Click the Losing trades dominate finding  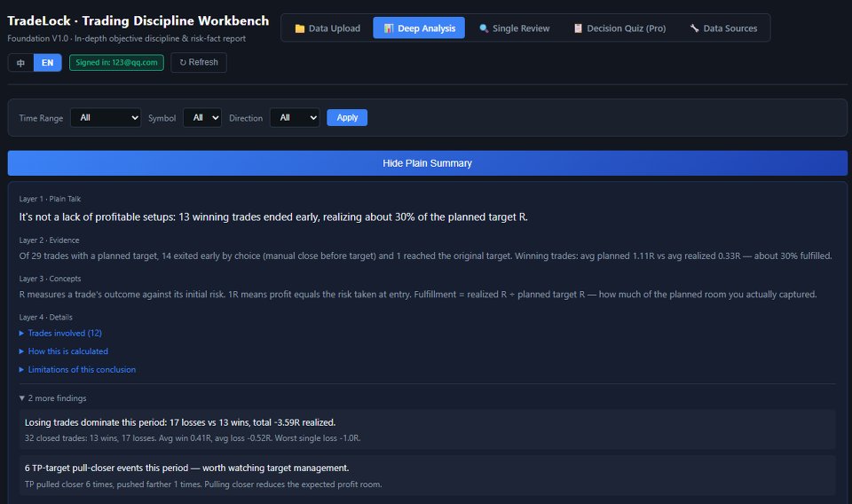click(180, 422)
